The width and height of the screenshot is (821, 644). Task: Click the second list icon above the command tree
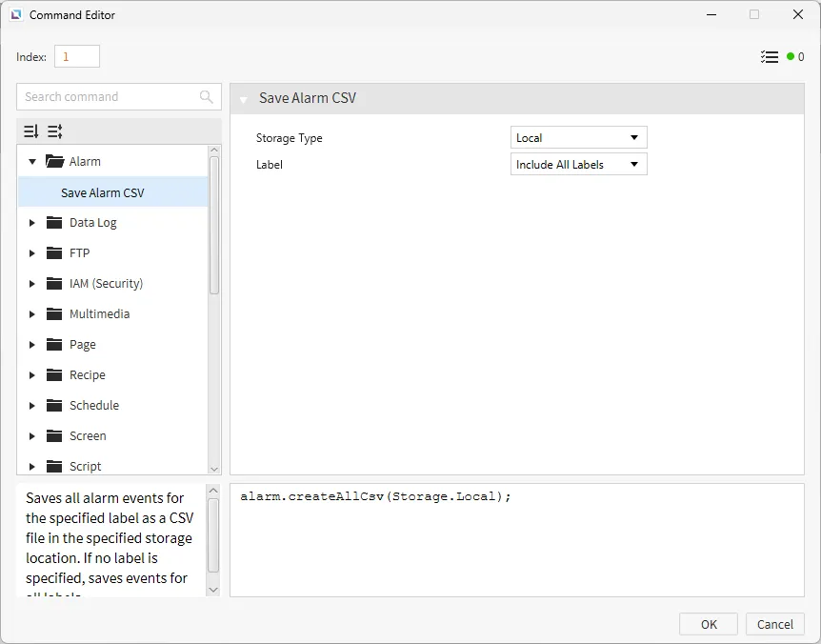click(54, 131)
